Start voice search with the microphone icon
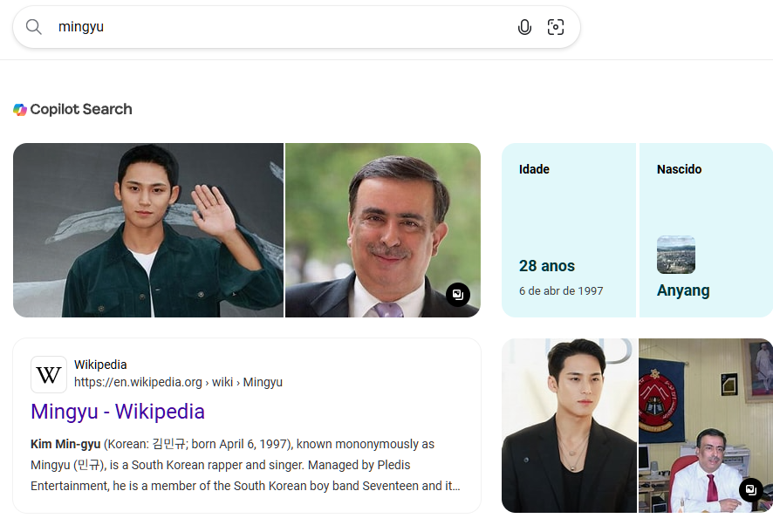Image resolution: width=773 pixels, height=532 pixels. click(x=524, y=27)
